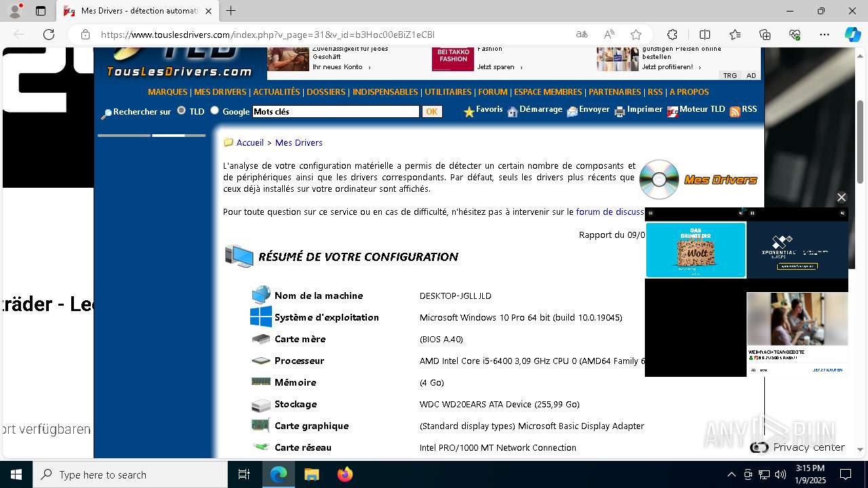This screenshot has width=868, height=488.
Task: Click the folder icon beside Accueil
Action: coord(229,142)
